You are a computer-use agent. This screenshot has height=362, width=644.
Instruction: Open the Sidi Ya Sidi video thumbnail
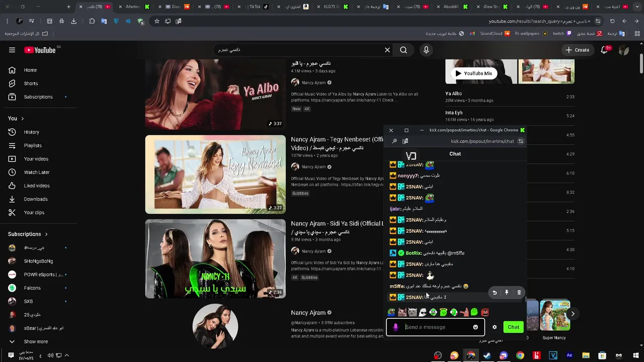click(x=215, y=258)
